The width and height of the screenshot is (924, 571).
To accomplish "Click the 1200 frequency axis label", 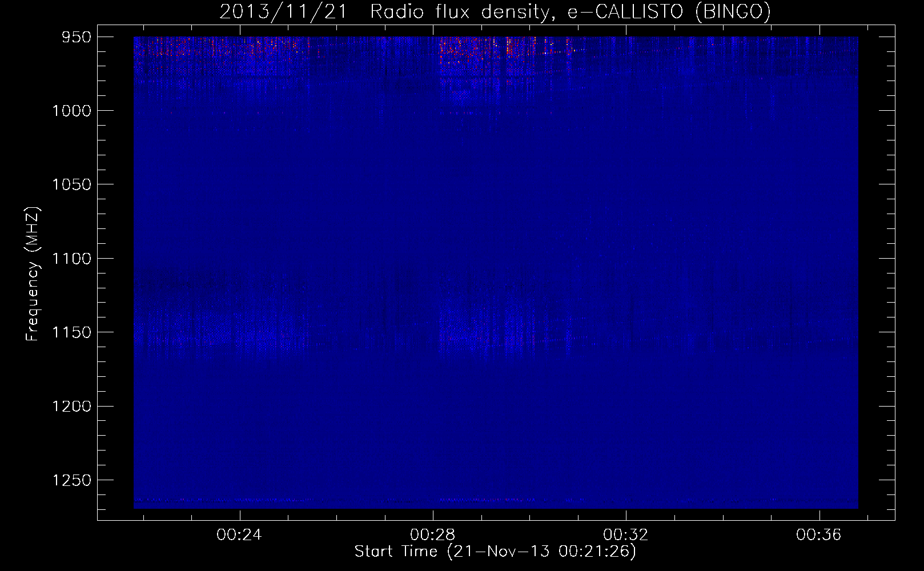I will [x=72, y=407].
